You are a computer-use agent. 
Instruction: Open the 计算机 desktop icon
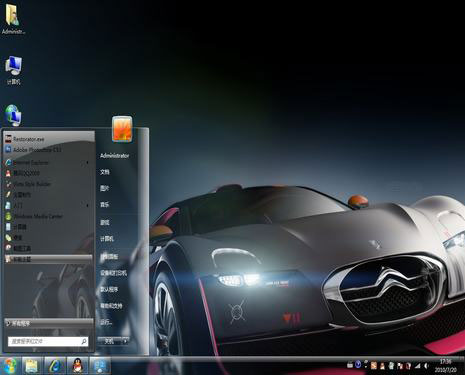[13, 70]
